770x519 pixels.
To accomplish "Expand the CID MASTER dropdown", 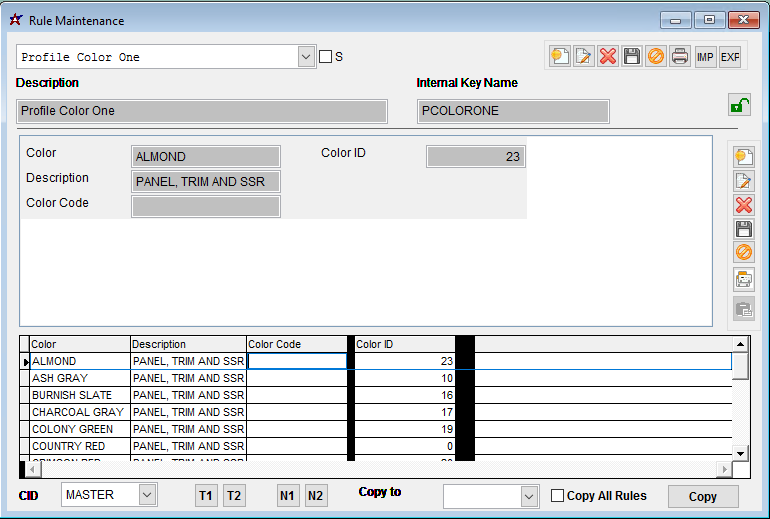I will click(x=147, y=495).
